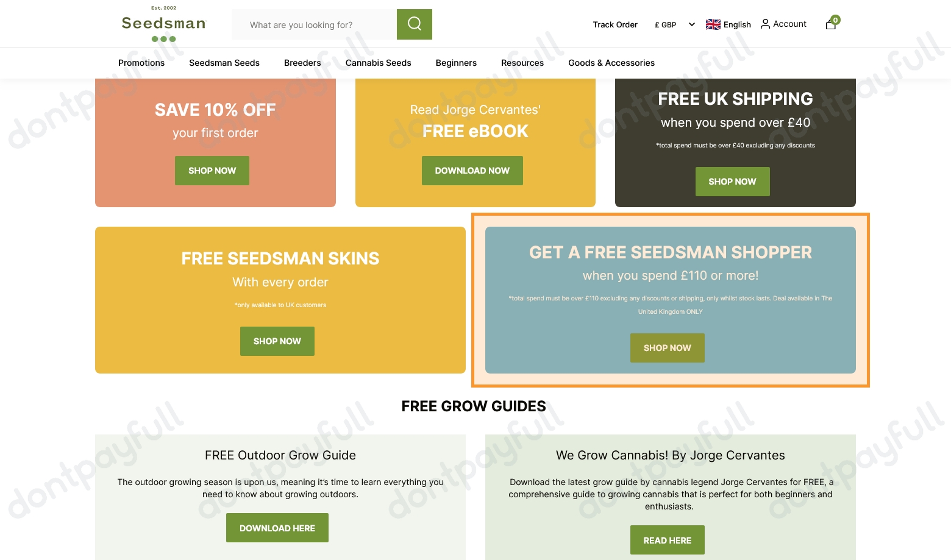
Task: Open the Breeders navigation item
Action: coord(302,63)
